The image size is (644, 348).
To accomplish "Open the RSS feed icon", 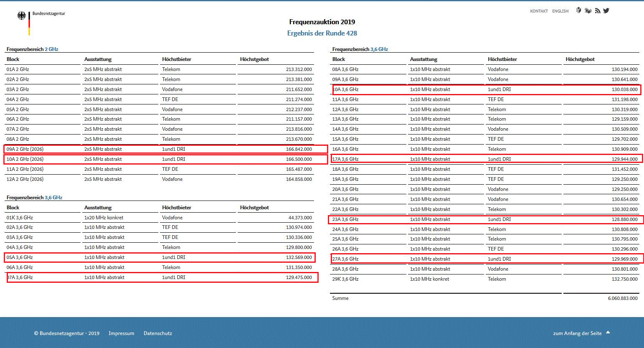I will (598, 11).
